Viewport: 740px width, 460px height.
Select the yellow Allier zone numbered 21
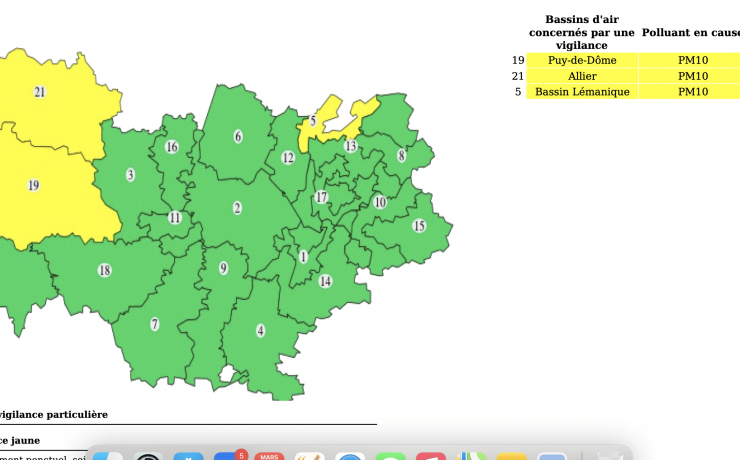coord(40,92)
